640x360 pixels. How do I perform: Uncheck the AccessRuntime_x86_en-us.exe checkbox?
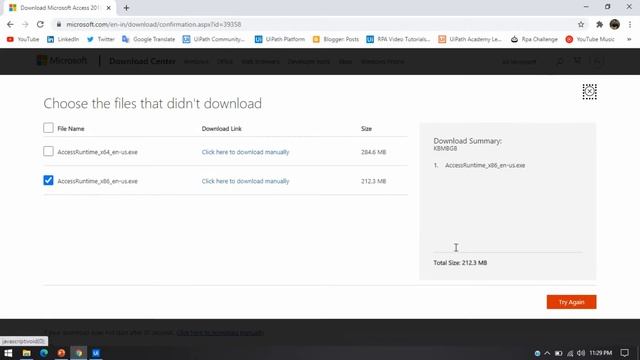point(48,180)
